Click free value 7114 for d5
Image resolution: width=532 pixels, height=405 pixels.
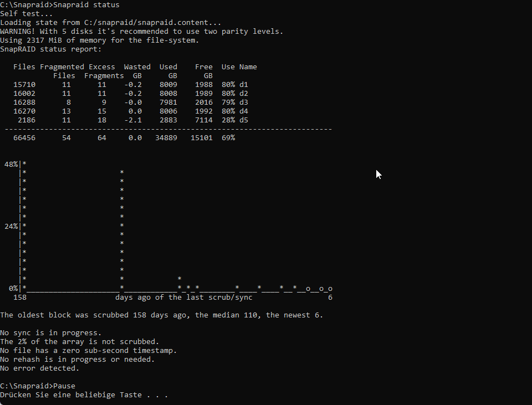(204, 120)
